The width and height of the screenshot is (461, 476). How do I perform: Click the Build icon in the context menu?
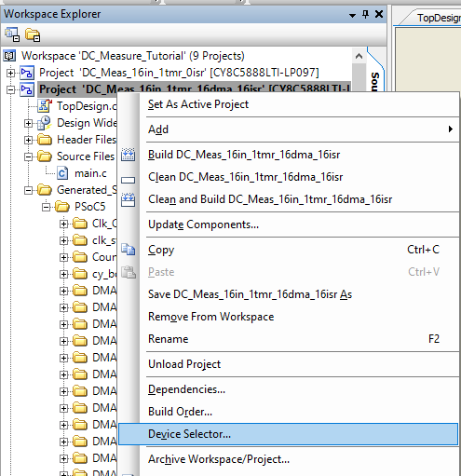128,155
